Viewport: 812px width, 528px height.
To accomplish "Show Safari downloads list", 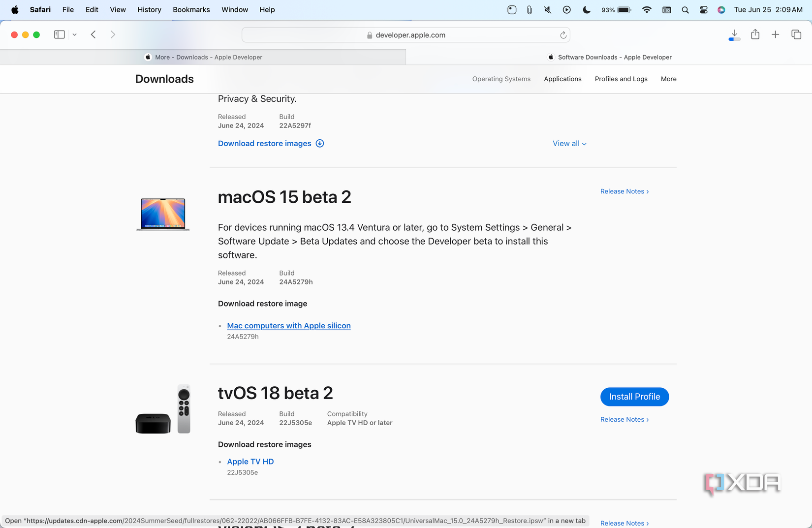I will 734,35.
